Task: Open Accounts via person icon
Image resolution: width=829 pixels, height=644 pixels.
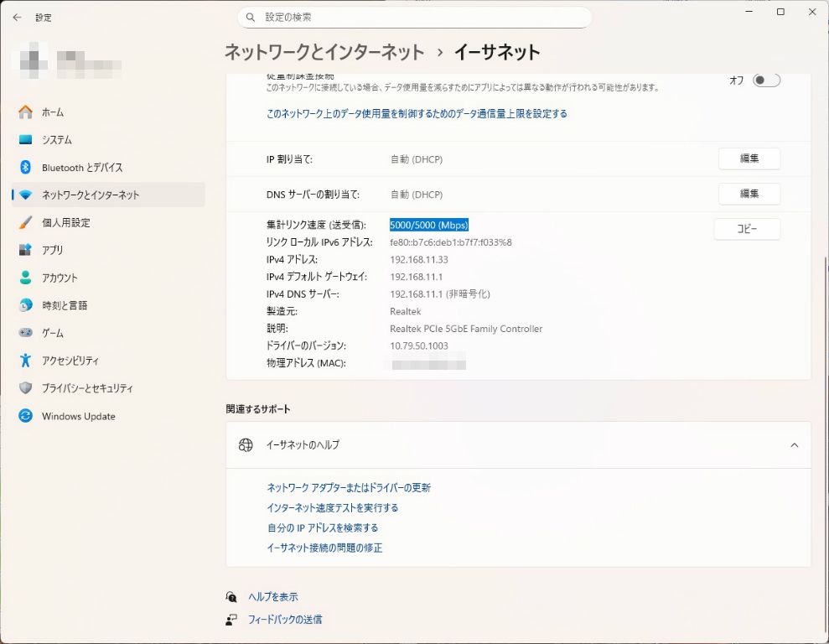Action: pos(25,278)
